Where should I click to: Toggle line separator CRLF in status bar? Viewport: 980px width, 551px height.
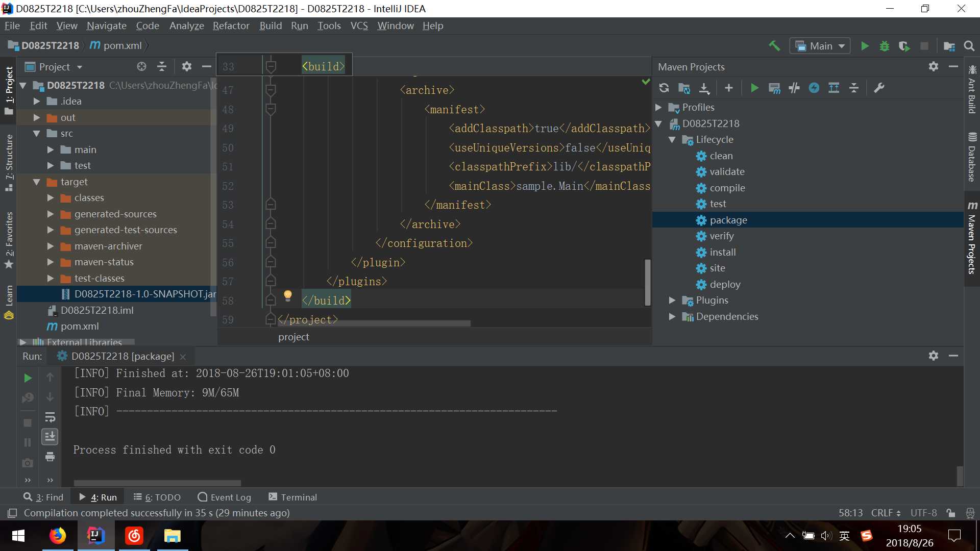click(x=886, y=513)
